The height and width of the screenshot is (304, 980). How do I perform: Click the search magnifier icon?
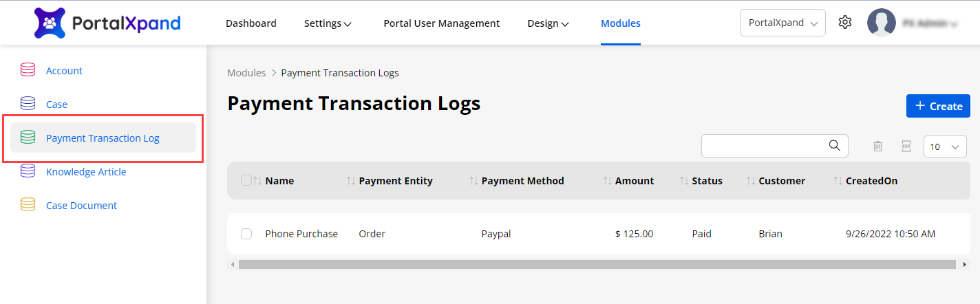point(835,145)
